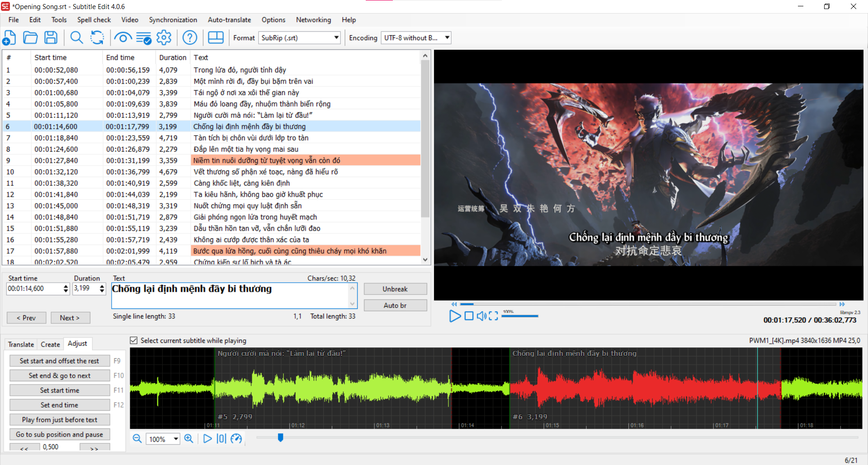Expand the Format SubRip dropdown
Image resolution: width=868 pixels, height=465 pixels.
click(336, 38)
